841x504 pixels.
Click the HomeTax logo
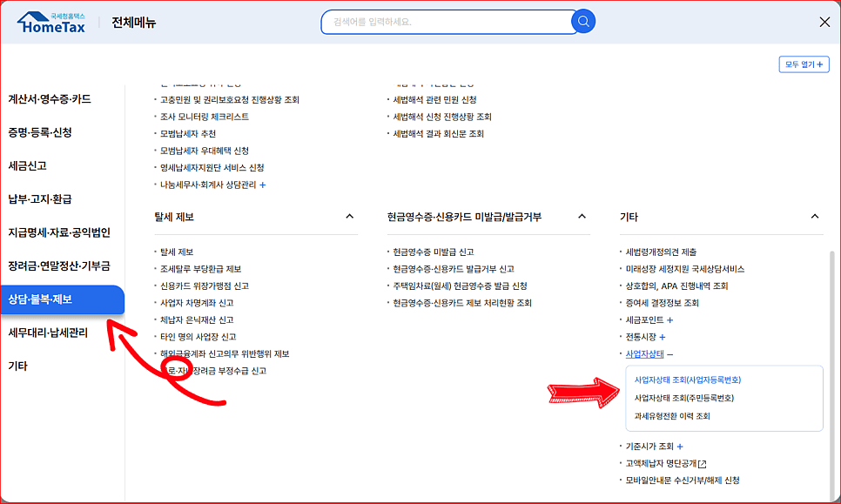coord(52,21)
